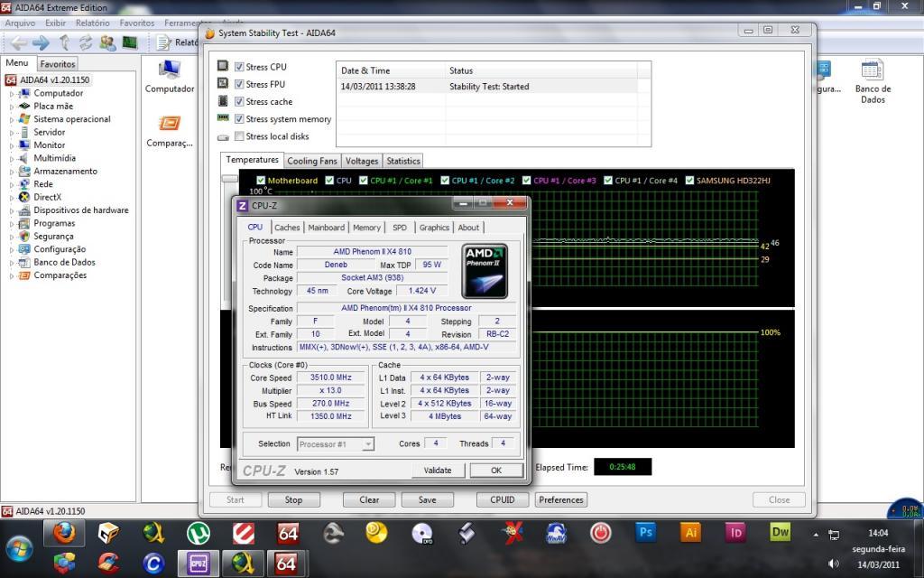Uncheck the Stress FPU checkbox
This screenshot has width=924, height=578.
[x=239, y=84]
